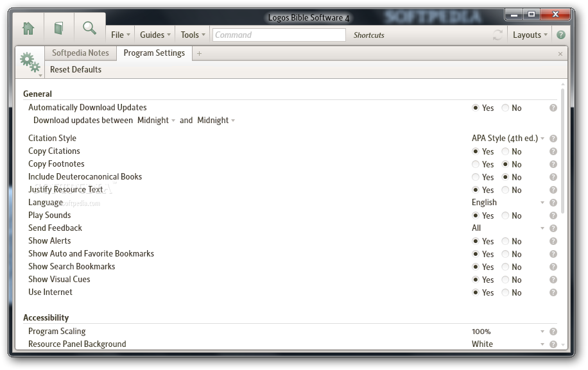Open the Language English dropdown
Image resolution: width=588 pixels, height=370 pixels.
(508, 203)
